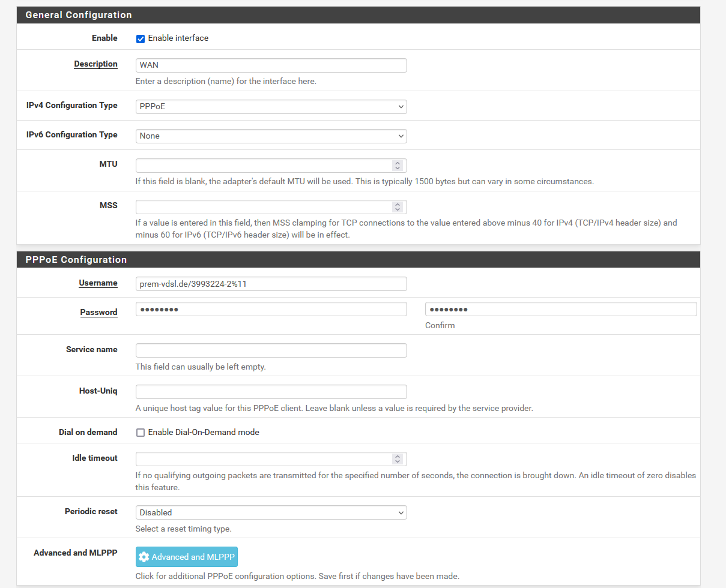This screenshot has height=588, width=726.
Task: Click the MSS field stepper arrows
Action: click(397, 207)
